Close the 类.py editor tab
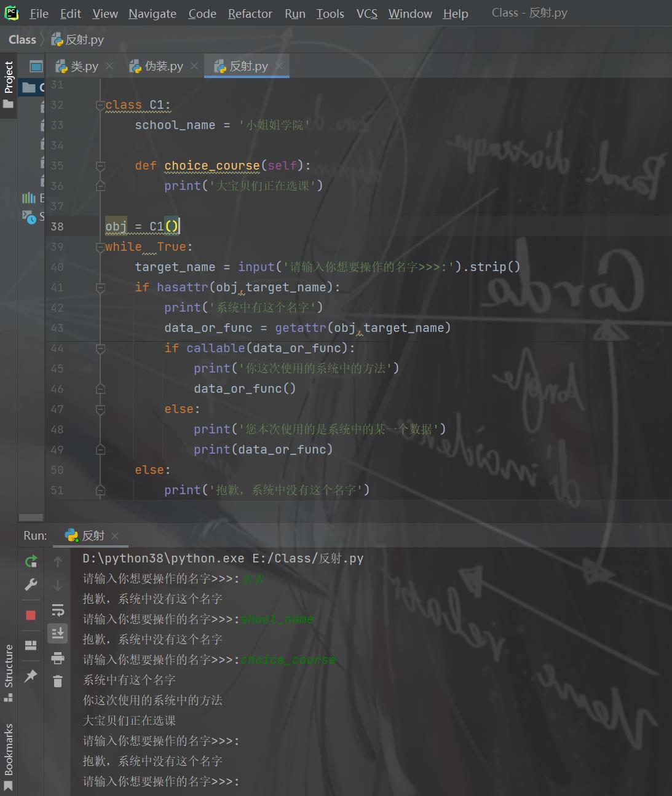This screenshot has width=672, height=796. click(109, 66)
